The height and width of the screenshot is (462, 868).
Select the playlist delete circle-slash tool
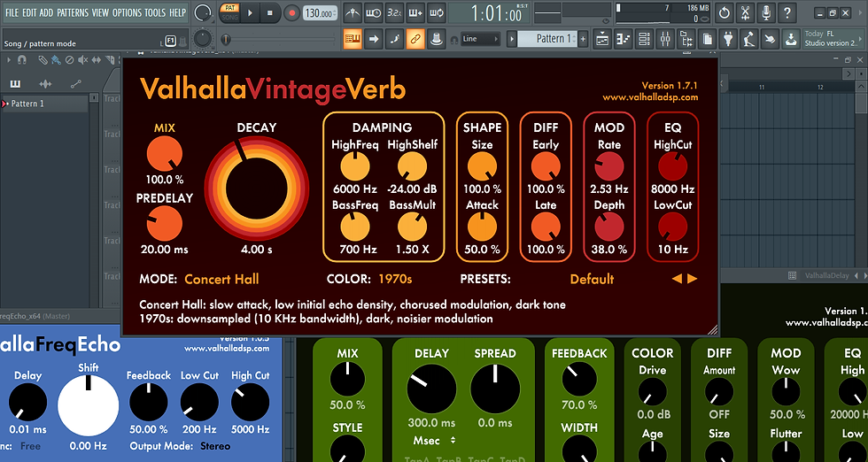[70, 60]
